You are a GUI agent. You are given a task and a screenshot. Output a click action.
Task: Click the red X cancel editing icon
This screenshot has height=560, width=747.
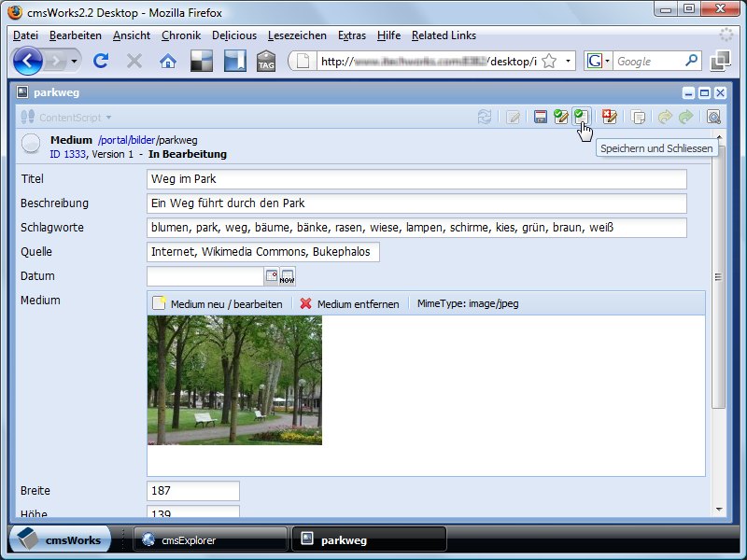(610, 117)
